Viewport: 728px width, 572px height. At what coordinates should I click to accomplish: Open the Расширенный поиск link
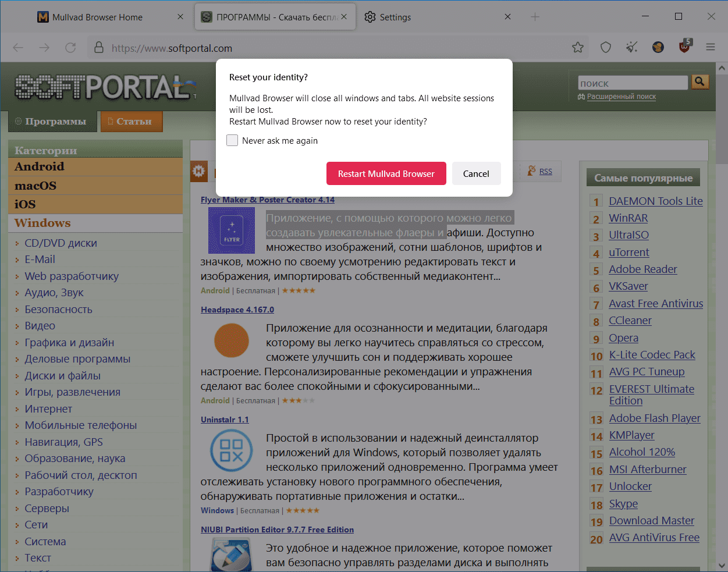tap(622, 97)
